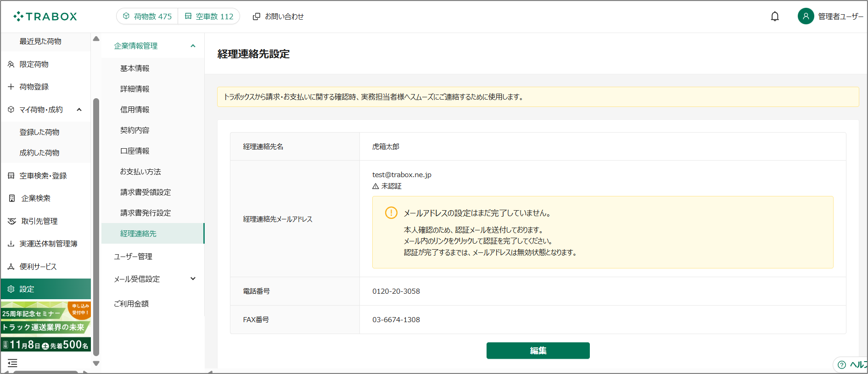Click the 取引先管理 handshake icon
Viewport: 868px width, 374px height.
tap(12, 221)
